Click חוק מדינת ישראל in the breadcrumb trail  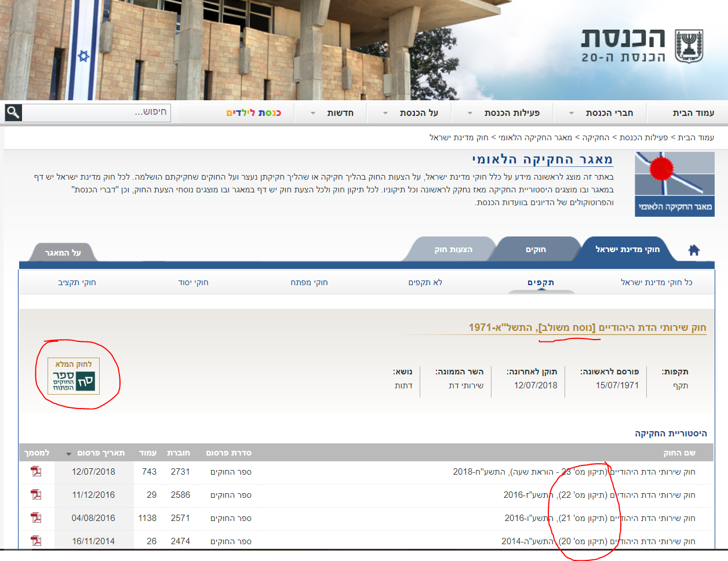pos(459,137)
